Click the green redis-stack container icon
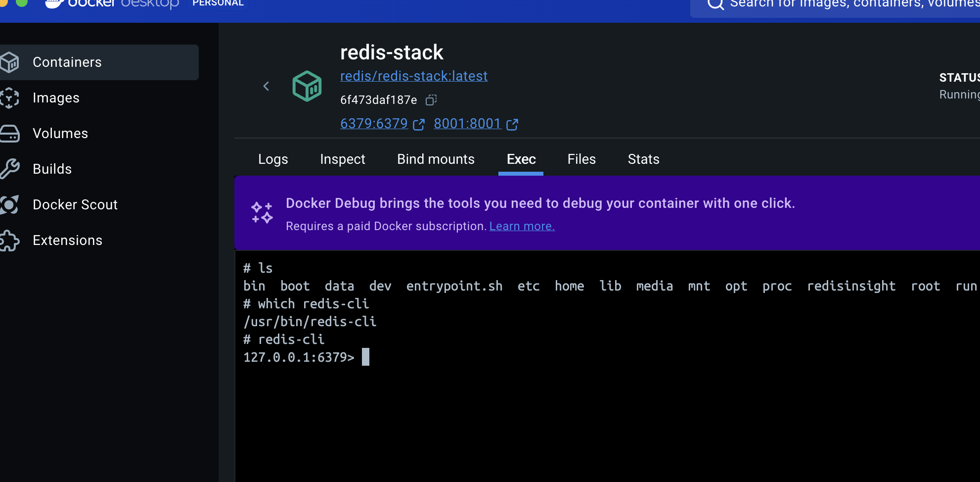This screenshot has width=980, height=482. 307,86
